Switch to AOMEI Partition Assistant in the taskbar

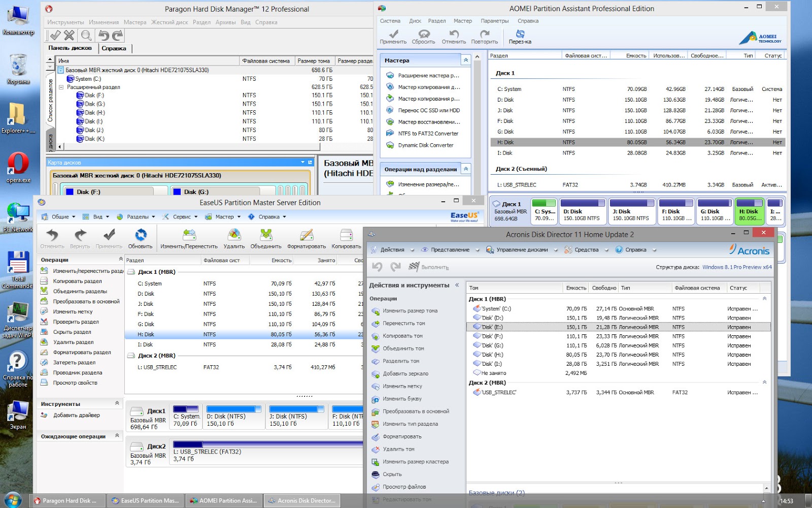(x=223, y=500)
